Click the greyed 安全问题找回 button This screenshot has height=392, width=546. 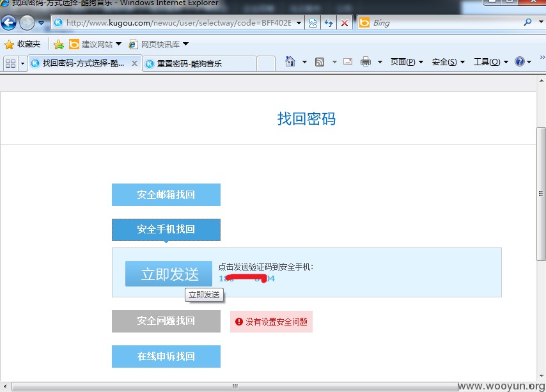coord(166,321)
